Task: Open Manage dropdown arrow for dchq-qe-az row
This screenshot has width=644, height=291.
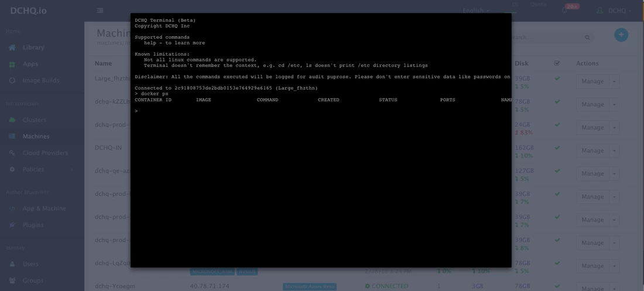Action: pos(614,173)
